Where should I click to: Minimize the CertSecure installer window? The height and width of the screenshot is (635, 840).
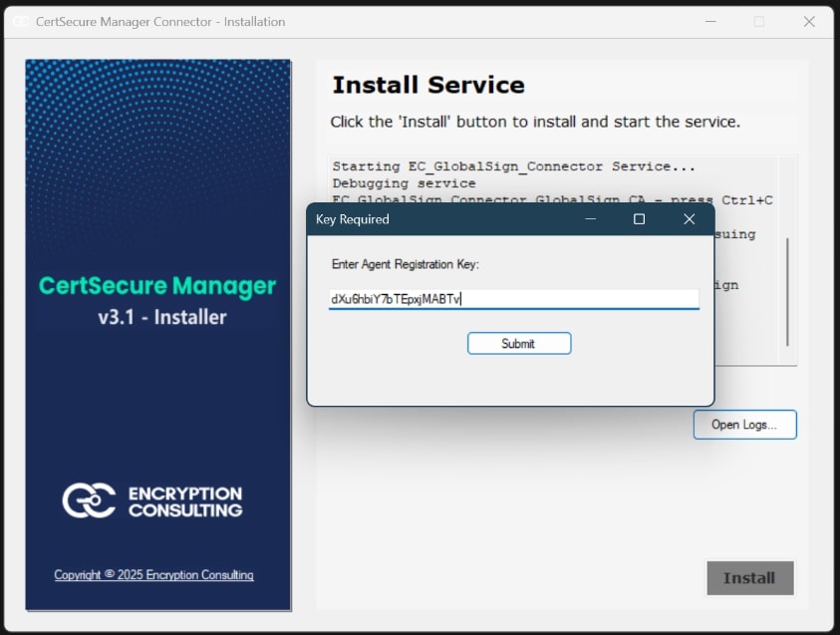[710, 22]
